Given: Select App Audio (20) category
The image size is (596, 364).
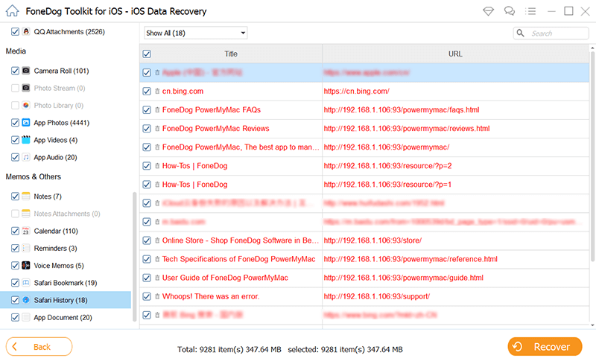Looking at the screenshot, I should click(x=55, y=157).
